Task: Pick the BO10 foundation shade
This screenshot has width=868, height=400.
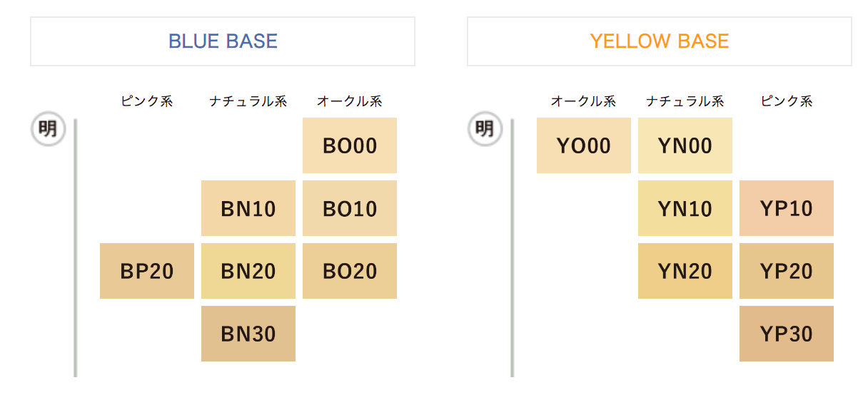Action: 350,208
